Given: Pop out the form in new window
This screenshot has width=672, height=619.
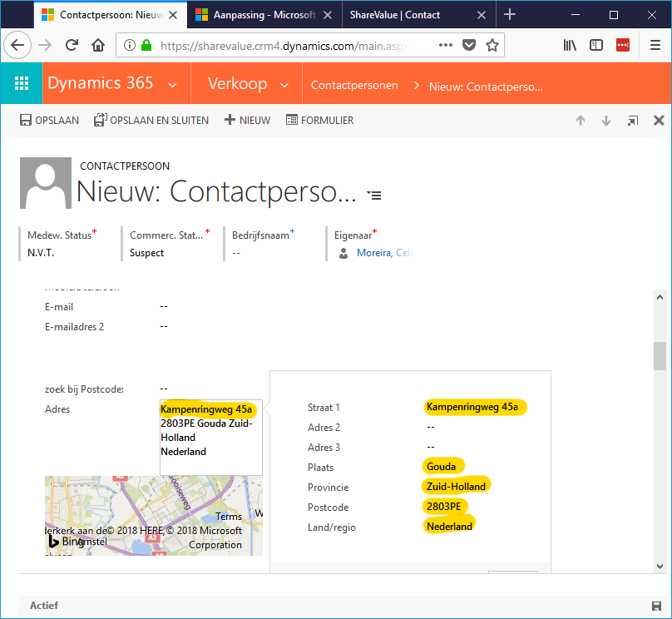Looking at the screenshot, I should (x=633, y=121).
